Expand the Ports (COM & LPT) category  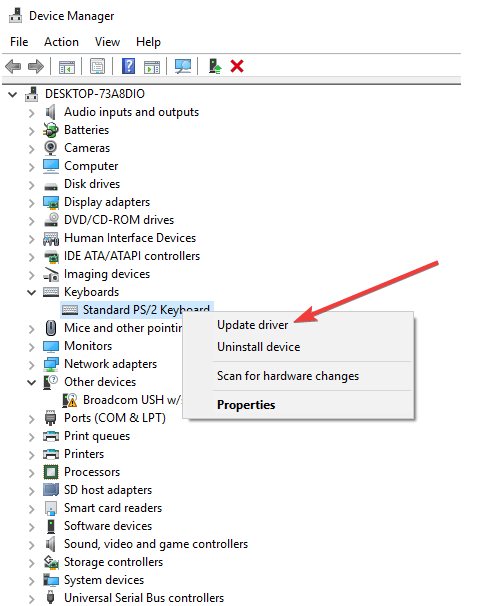coord(32,419)
